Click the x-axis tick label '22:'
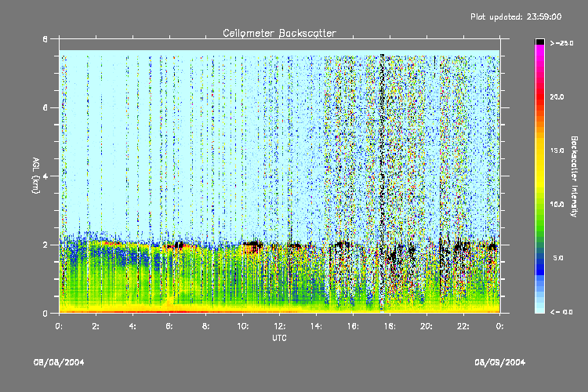This screenshot has width=588, height=392. (x=463, y=326)
